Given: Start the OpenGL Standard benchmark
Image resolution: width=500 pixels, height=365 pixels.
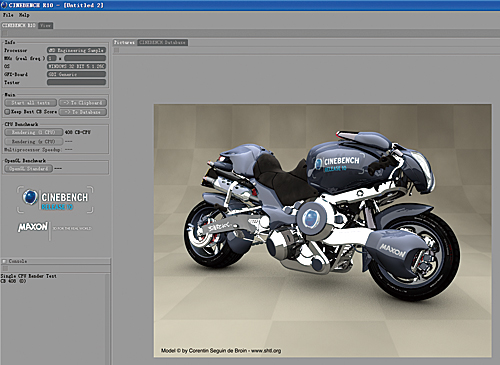Looking at the screenshot, I should (29, 169).
